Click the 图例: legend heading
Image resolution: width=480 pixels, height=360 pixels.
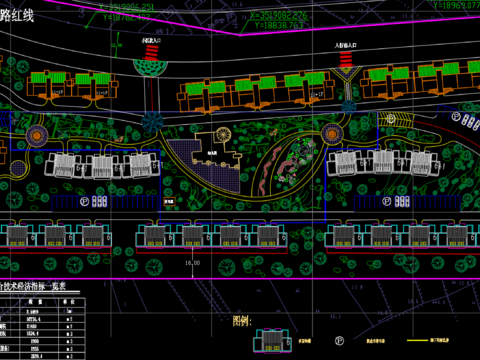coord(242,321)
